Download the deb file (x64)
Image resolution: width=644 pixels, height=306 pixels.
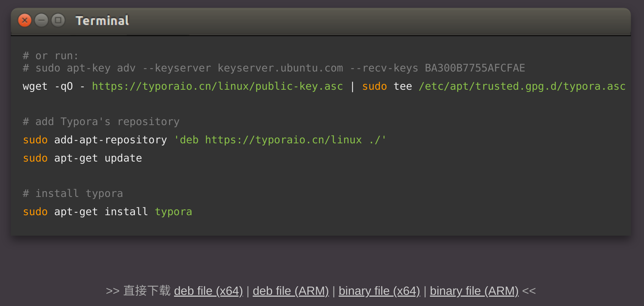[208, 291]
